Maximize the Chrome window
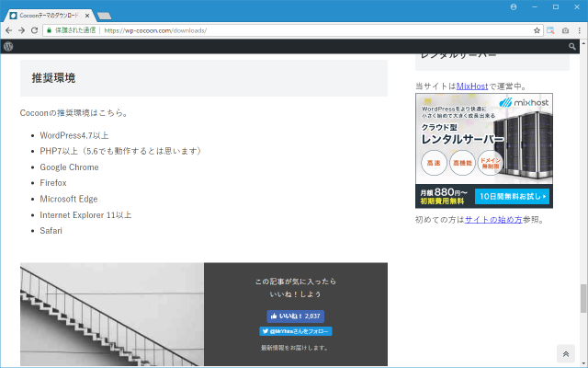The height and width of the screenshot is (368, 588). click(556, 6)
